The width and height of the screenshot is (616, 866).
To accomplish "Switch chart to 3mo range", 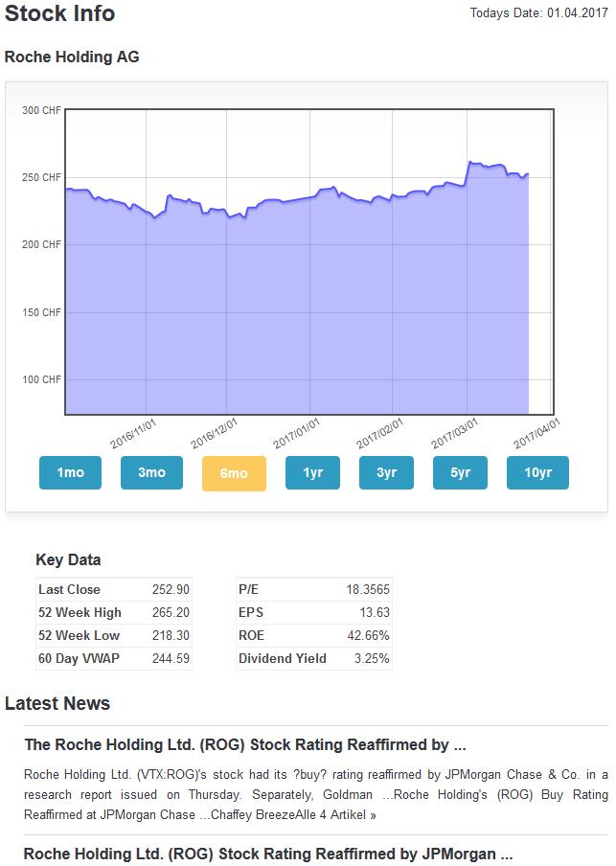I will [151, 473].
